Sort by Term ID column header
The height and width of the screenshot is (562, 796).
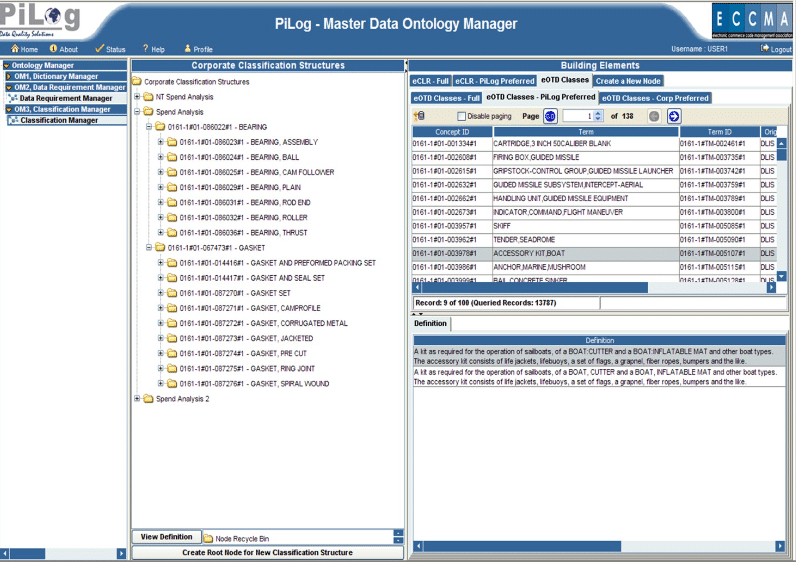point(719,131)
